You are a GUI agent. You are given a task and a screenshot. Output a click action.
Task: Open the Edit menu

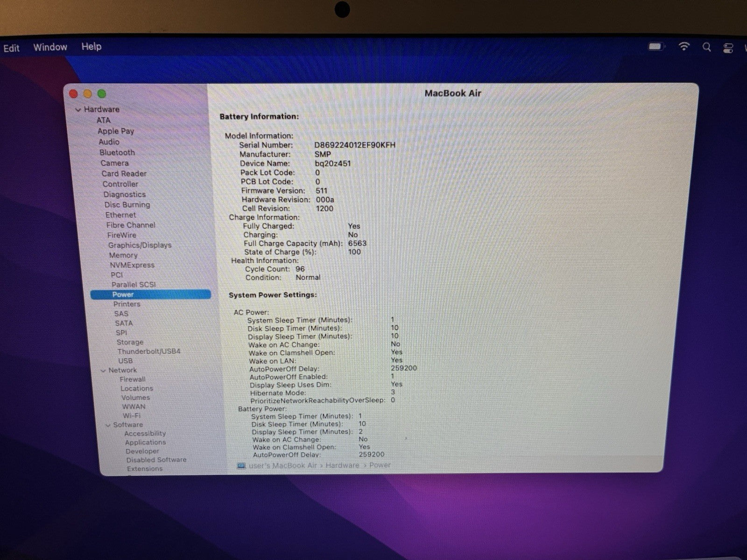(11, 48)
